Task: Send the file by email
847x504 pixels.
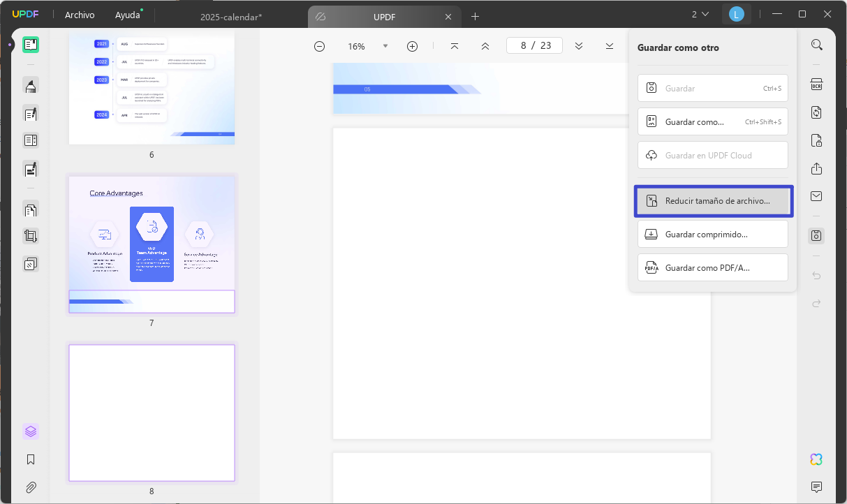Action: (x=816, y=196)
